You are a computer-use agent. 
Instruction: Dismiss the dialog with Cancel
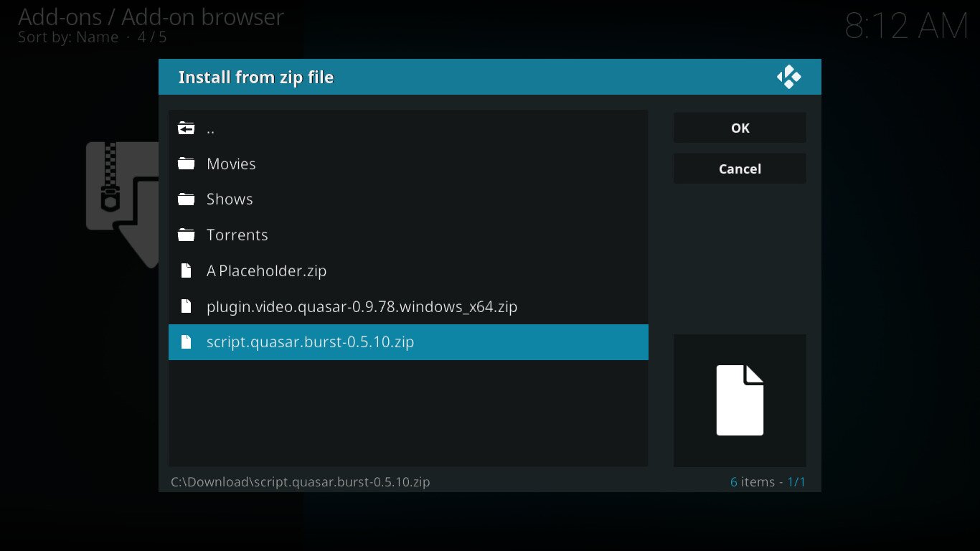[x=740, y=169]
